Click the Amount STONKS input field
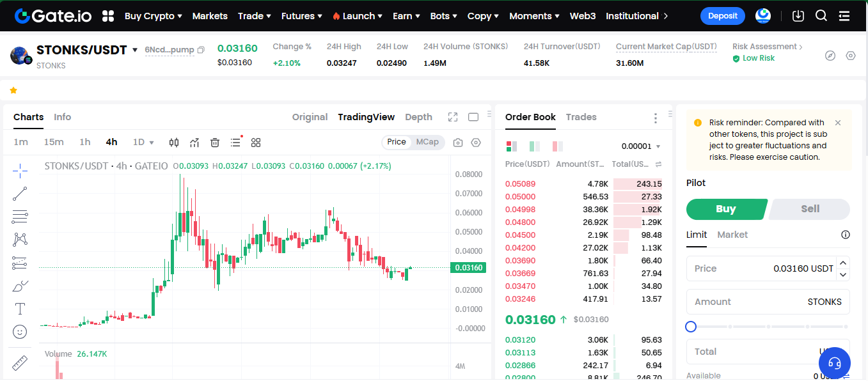 coord(768,302)
